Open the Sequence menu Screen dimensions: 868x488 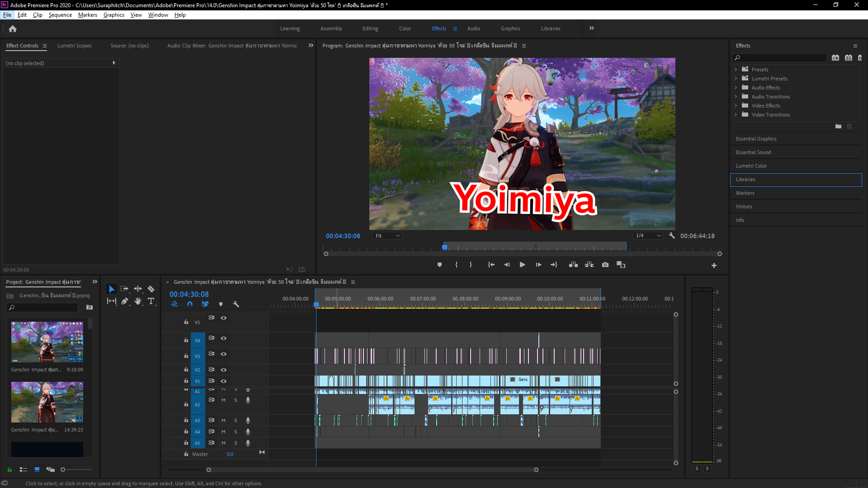[x=60, y=15]
